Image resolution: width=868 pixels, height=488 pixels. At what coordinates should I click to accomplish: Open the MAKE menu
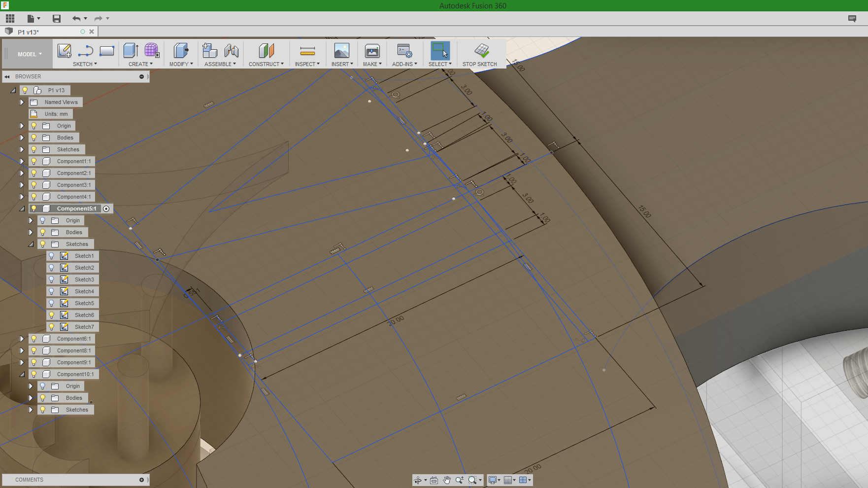372,64
